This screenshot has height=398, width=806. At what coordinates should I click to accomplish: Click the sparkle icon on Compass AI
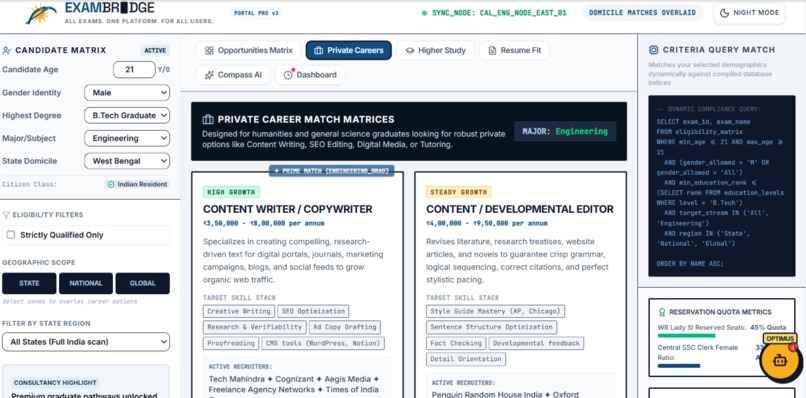click(209, 75)
